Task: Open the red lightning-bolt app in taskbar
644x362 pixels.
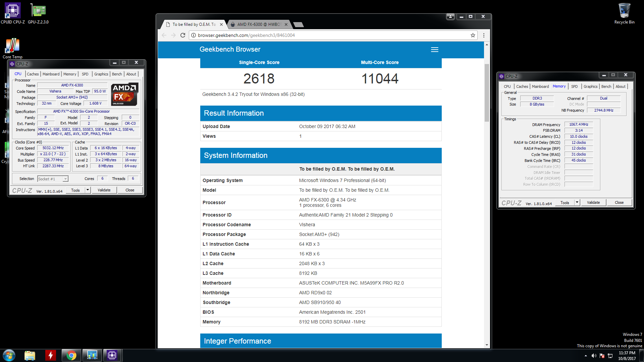Action: 51,355
